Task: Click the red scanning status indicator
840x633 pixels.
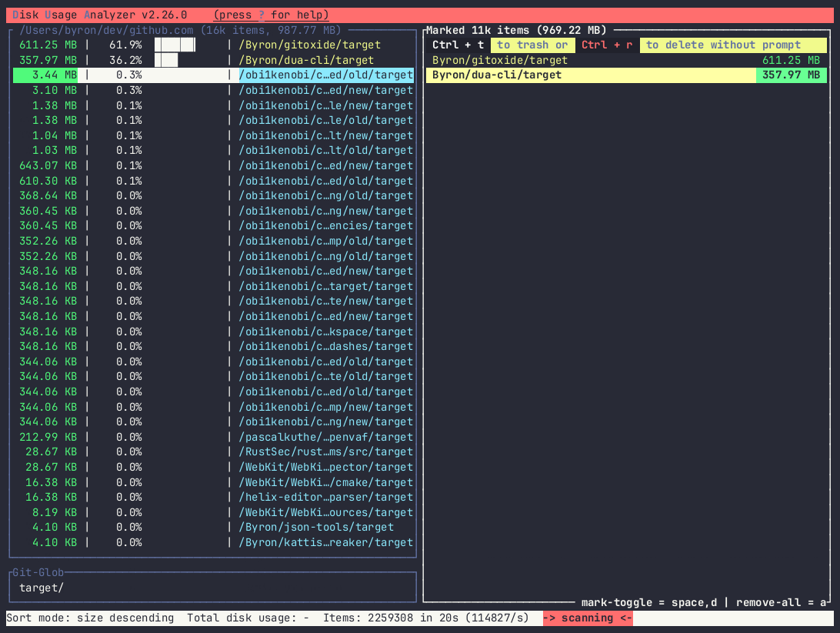Action: tap(588, 618)
